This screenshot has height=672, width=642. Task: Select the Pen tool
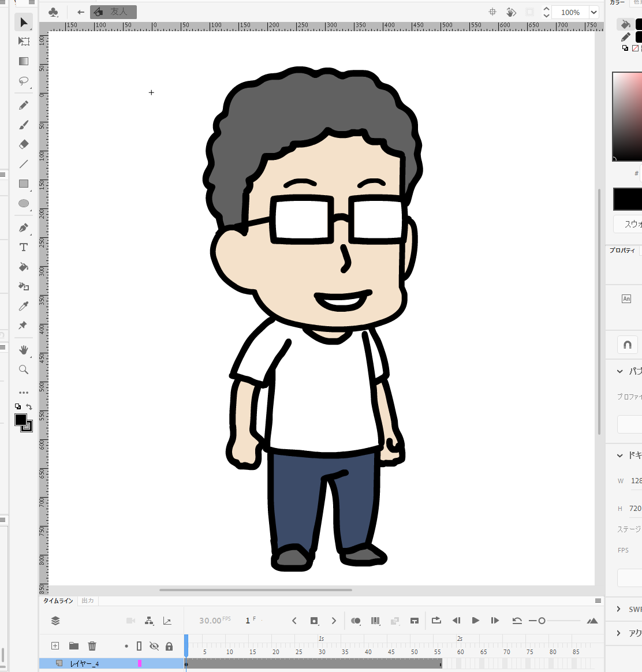point(24,227)
